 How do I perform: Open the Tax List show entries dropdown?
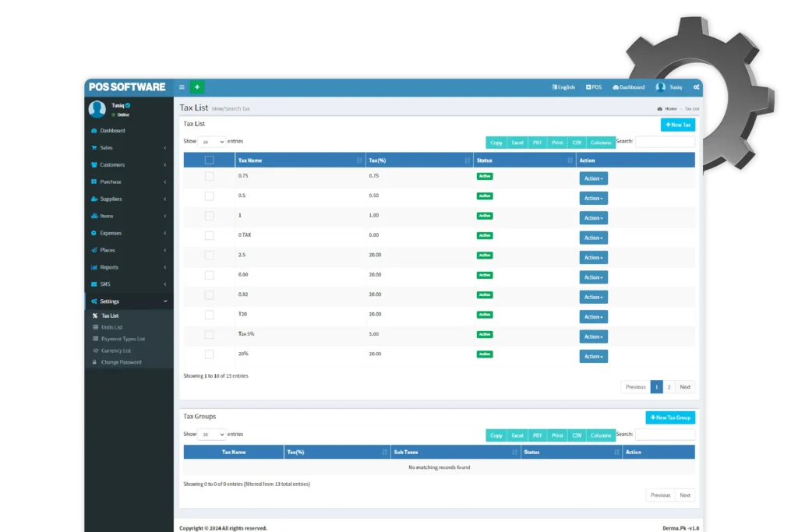(212, 142)
